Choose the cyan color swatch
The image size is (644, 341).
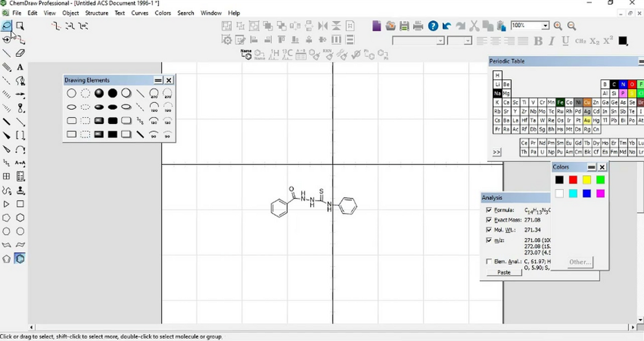tap(573, 193)
